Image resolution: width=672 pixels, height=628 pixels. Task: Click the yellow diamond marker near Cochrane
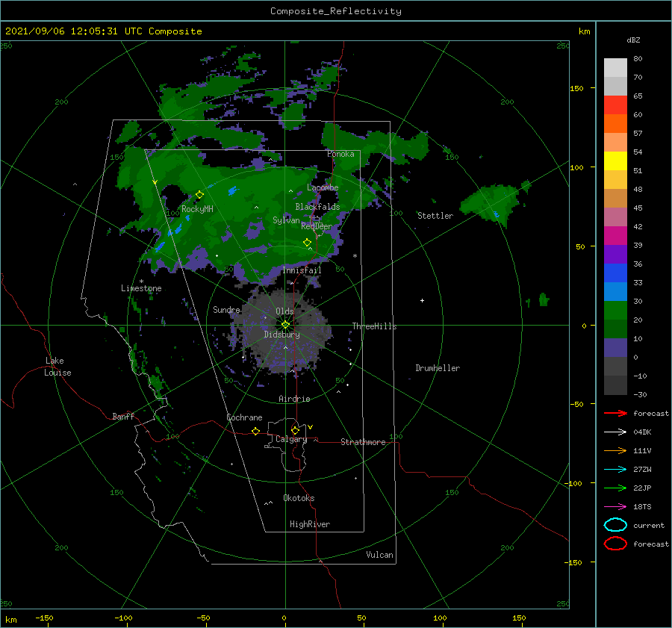click(x=256, y=431)
